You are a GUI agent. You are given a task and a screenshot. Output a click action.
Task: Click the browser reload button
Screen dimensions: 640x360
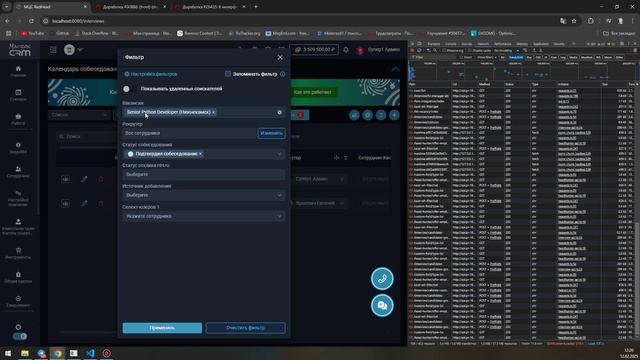(x=31, y=21)
